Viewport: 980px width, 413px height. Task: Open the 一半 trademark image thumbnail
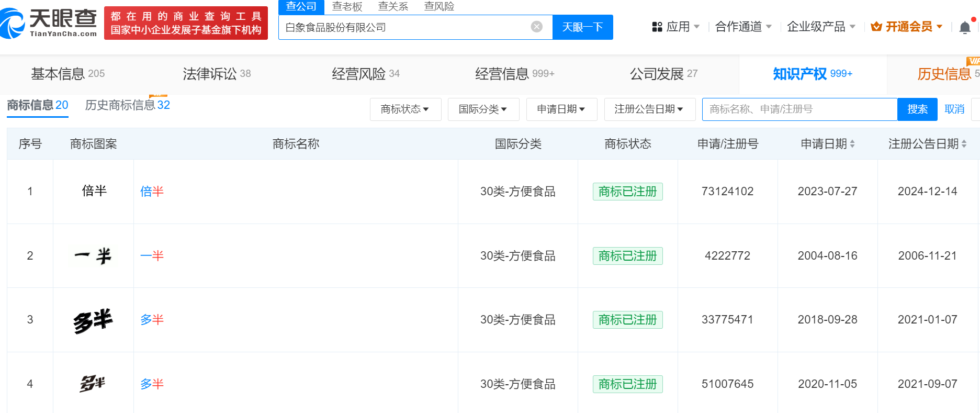(93, 256)
